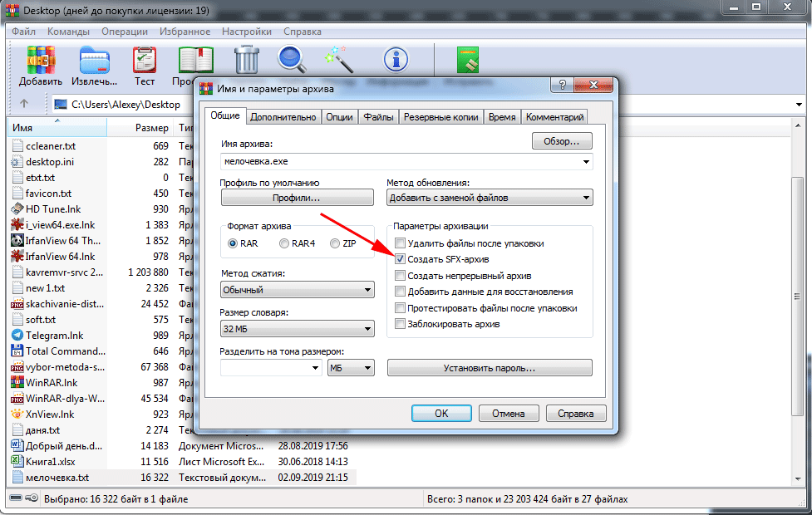
Task: Click the HD Tune.lnk file icon
Action: point(17,209)
